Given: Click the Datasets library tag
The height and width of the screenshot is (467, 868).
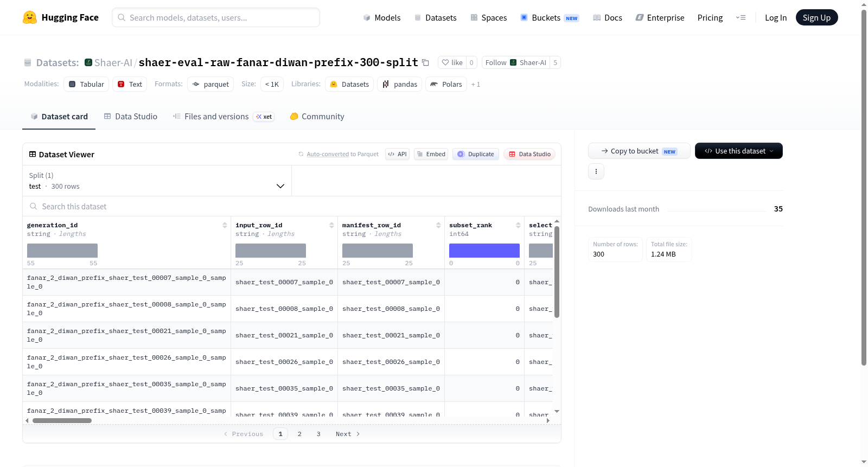Looking at the screenshot, I should 349,84.
